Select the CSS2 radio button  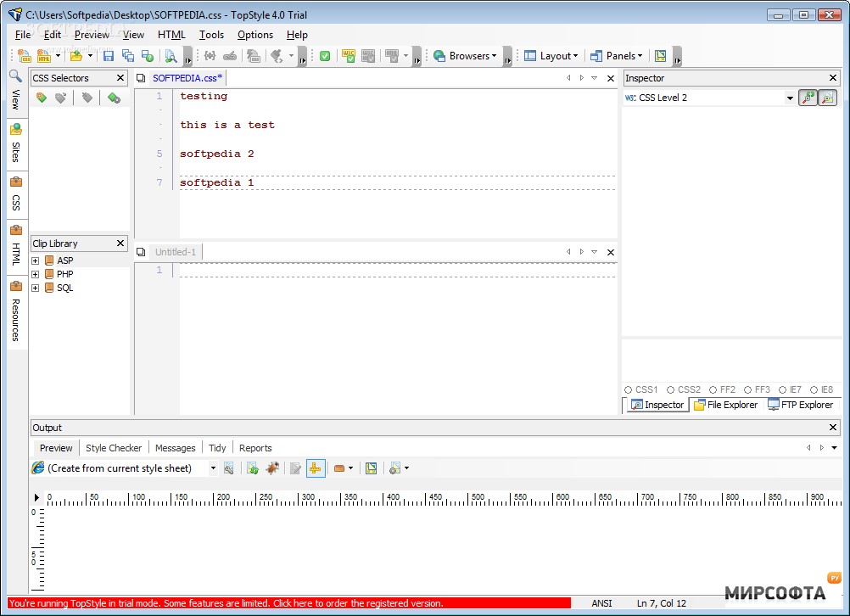[670, 390]
